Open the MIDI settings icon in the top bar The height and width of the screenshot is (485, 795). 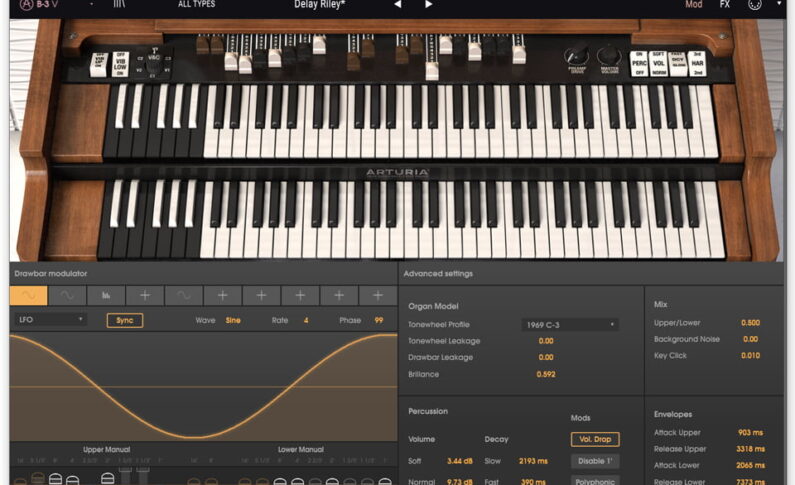coord(755,5)
